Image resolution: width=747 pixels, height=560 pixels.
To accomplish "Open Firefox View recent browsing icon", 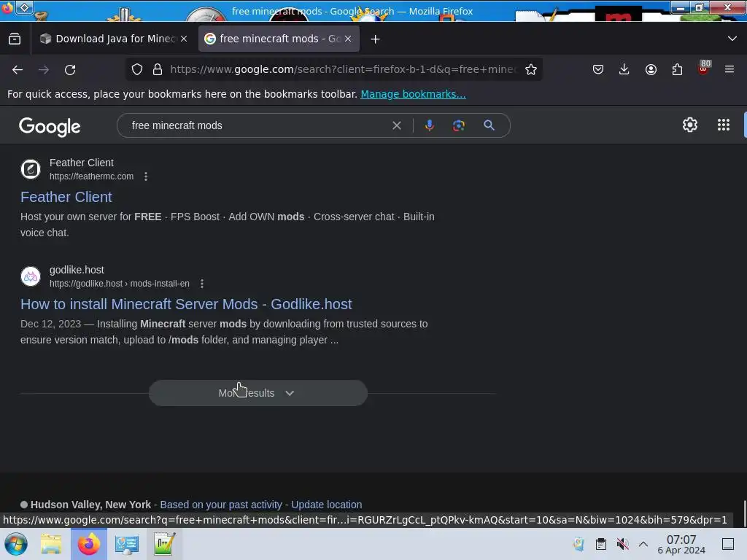I will [15, 39].
